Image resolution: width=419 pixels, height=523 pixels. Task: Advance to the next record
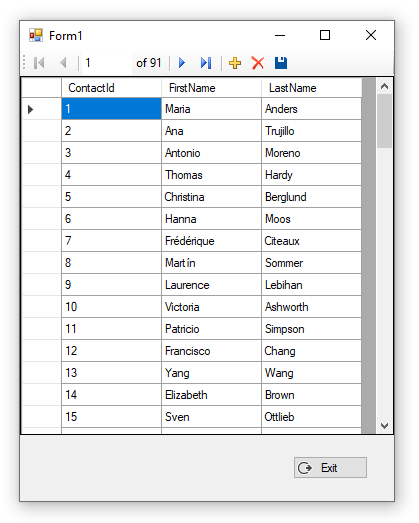pyautogui.click(x=182, y=63)
